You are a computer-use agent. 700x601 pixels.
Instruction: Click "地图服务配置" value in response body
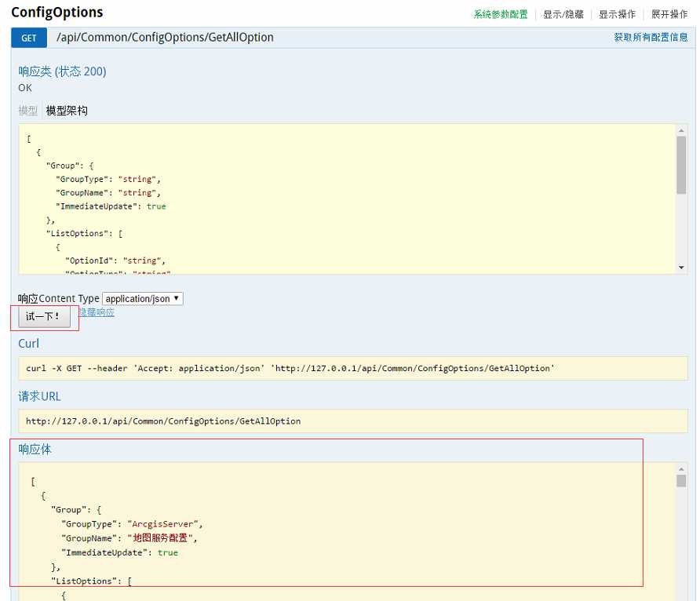(x=160, y=538)
